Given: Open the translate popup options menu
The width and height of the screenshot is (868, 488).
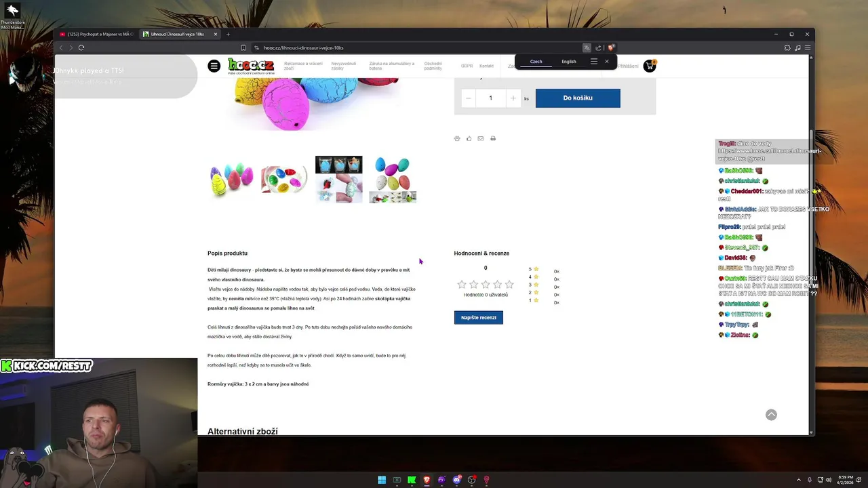Looking at the screenshot, I should click(594, 62).
